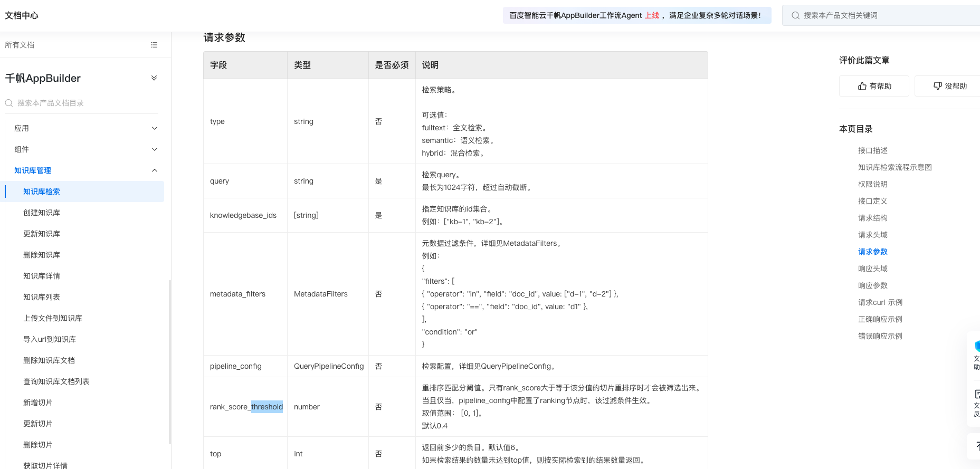Click the 请求参数 section heading

tap(224, 37)
